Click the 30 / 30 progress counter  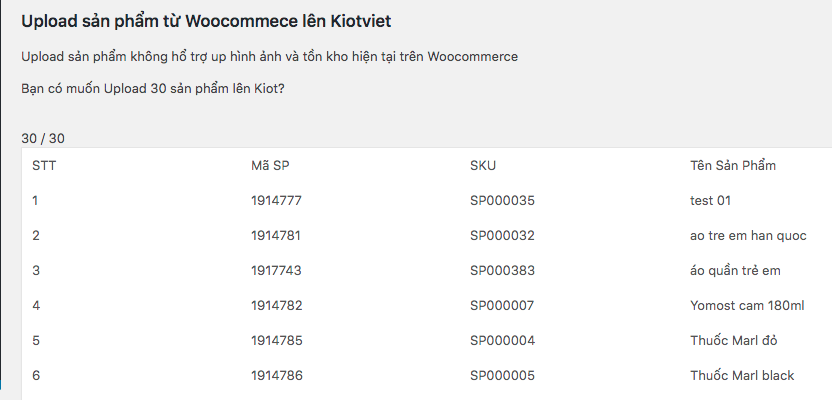coord(43,138)
